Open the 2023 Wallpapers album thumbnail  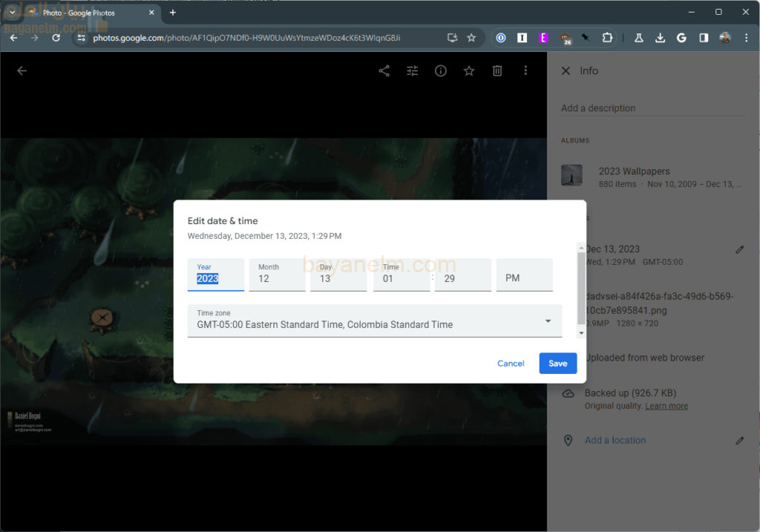coord(571,176)
